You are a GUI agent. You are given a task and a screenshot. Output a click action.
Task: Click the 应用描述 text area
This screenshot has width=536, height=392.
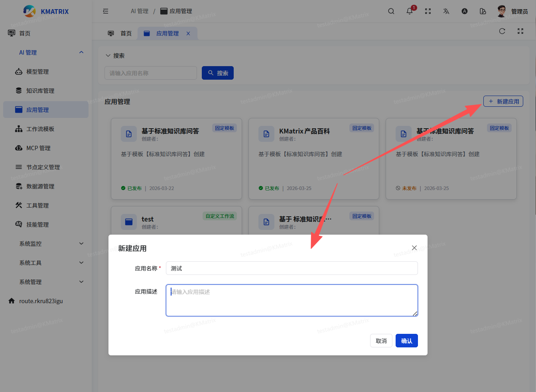click(x=292, y=300)
